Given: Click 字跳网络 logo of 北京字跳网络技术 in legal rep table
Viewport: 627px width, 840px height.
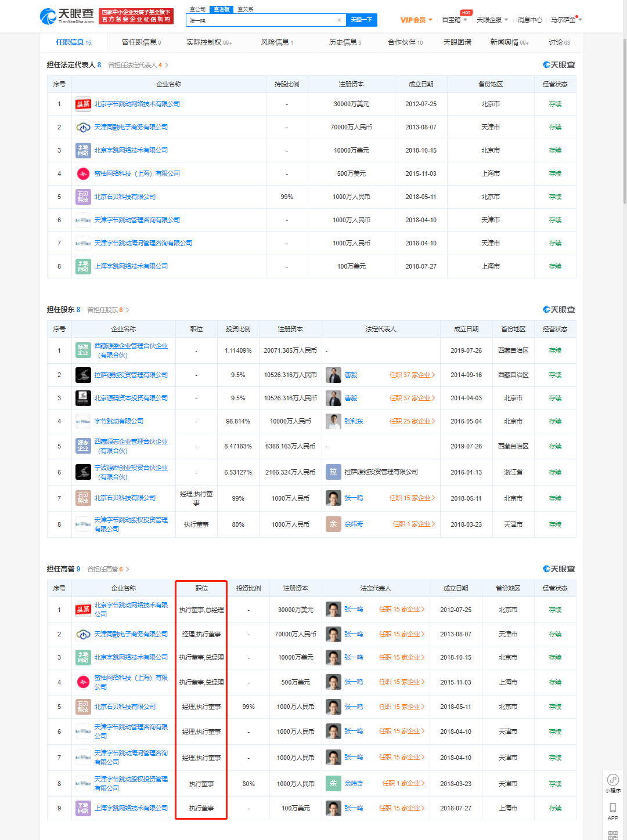Looking at the screenshot, I should (83, 150).
